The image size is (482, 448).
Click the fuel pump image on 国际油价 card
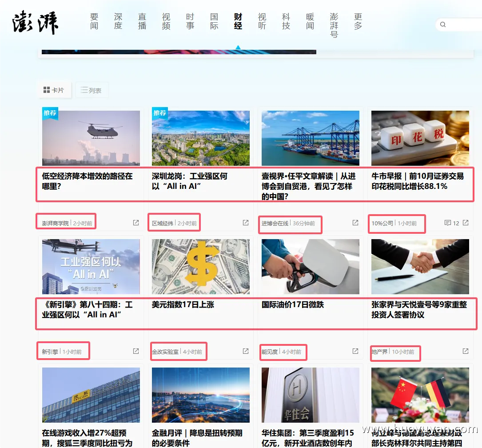tap(310, 266)
